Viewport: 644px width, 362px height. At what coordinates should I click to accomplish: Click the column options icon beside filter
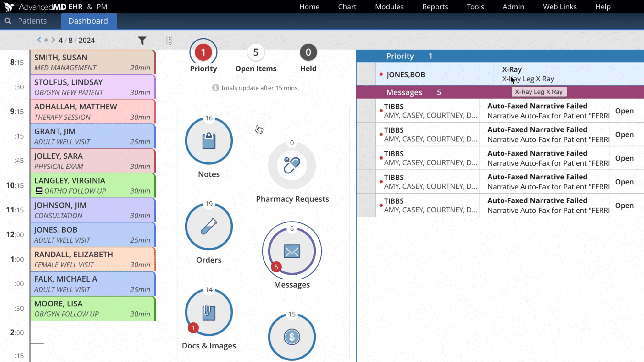click(169, 40)
